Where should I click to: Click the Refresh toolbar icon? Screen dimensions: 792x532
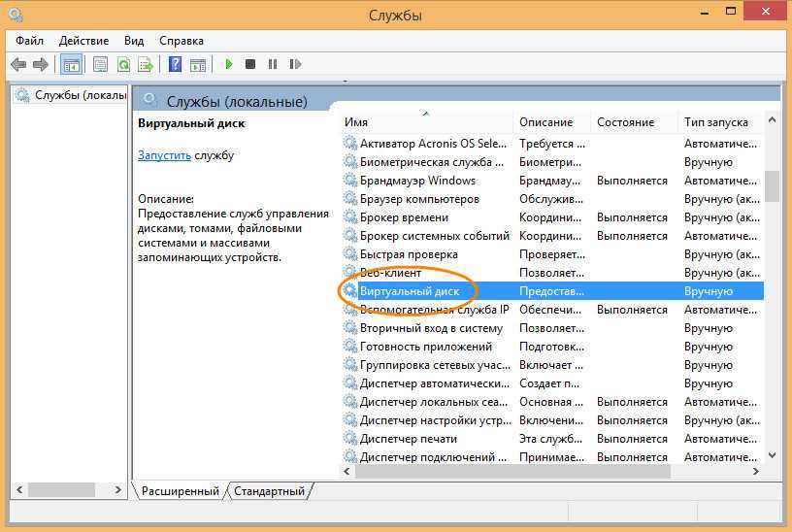point(123,65)
